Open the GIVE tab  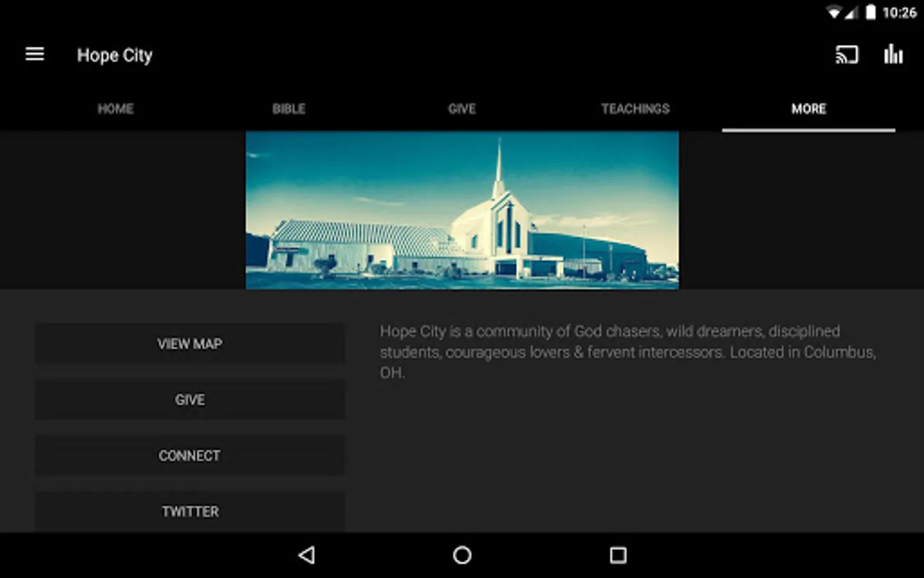462,109
